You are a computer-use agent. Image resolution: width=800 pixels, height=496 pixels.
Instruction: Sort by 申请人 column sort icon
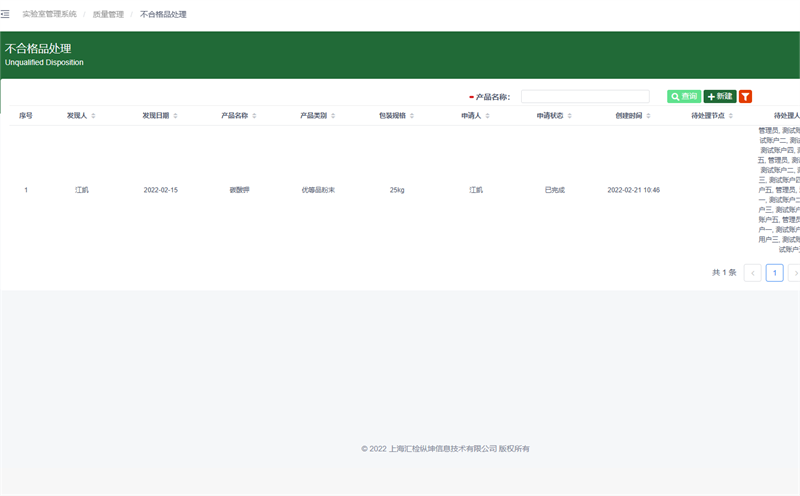[487, 116]
